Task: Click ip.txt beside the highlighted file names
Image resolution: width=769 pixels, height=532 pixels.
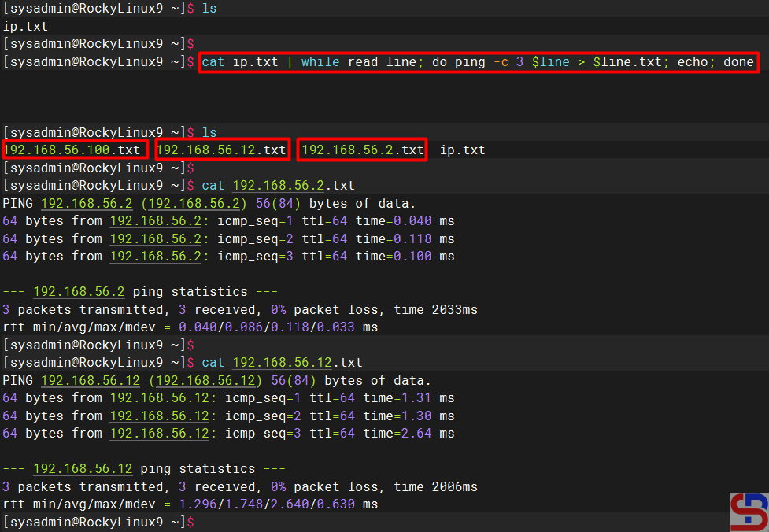Action: [462, 150]
